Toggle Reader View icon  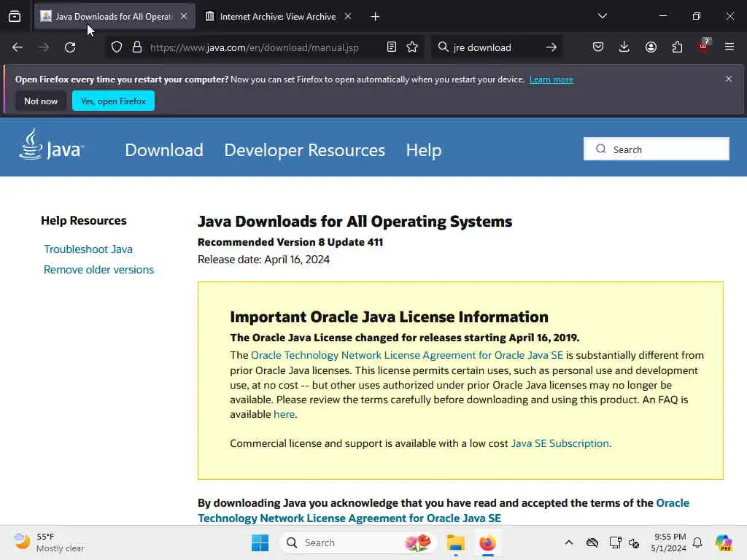point(392,47)
